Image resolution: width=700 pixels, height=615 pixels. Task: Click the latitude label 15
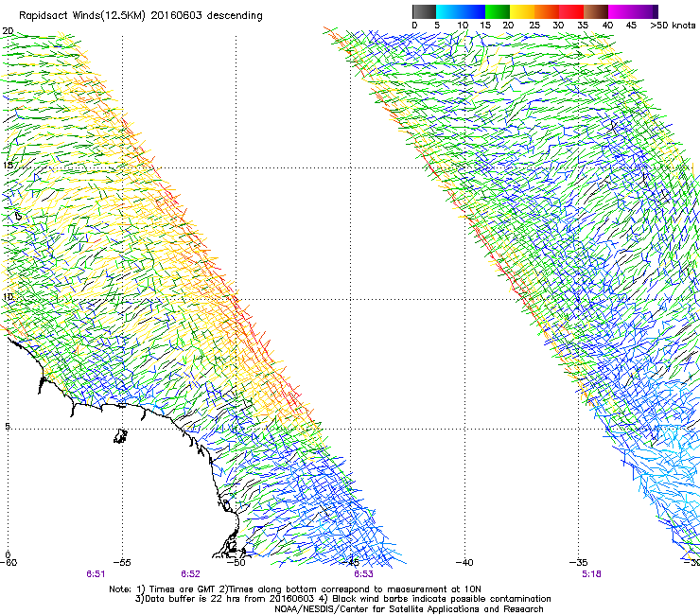point(8,166)
